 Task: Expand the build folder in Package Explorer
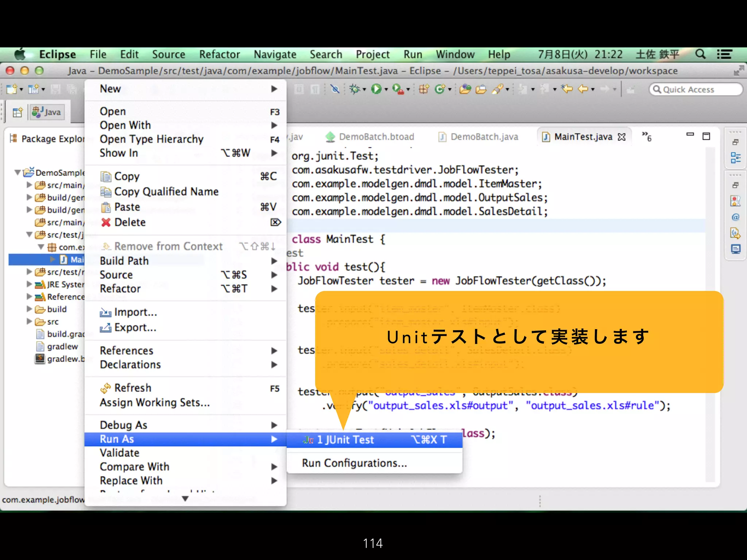(29, 309)
